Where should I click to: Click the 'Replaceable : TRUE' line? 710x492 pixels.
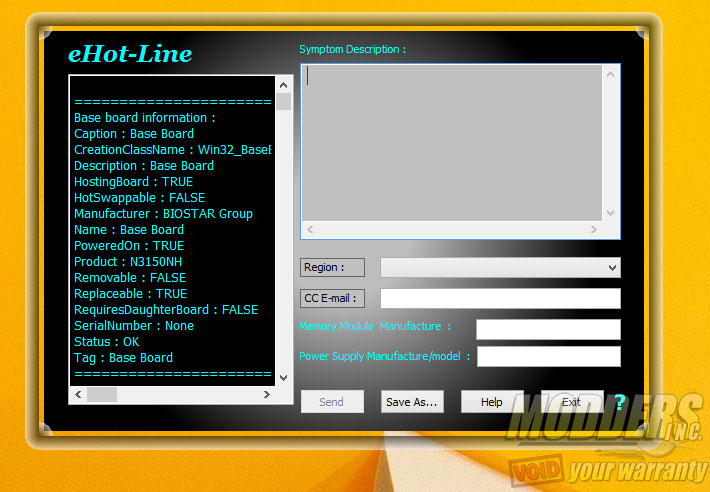coord(130,294)
